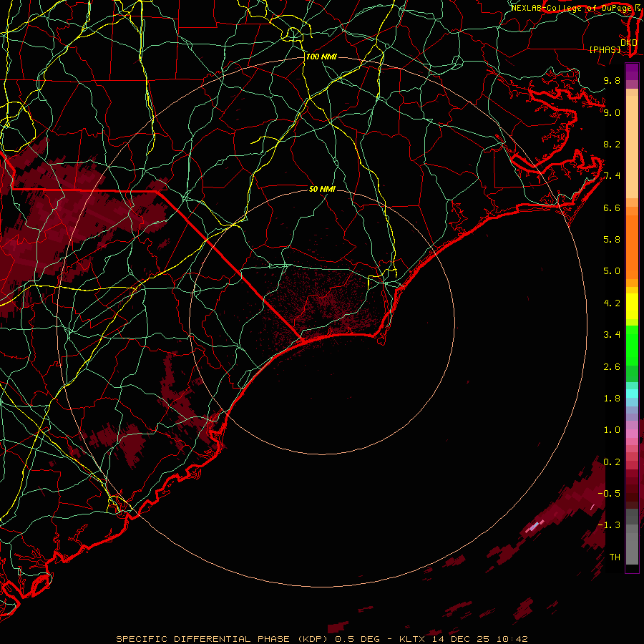The image size is (644, 644).
Task: Click the 1.8 legend value
Action: coord(612,399)
